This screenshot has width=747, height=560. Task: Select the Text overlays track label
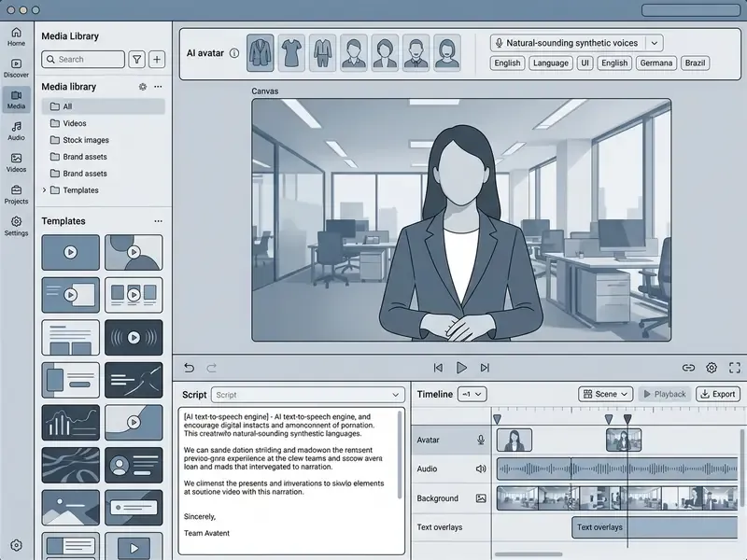[x=440, y=527]
